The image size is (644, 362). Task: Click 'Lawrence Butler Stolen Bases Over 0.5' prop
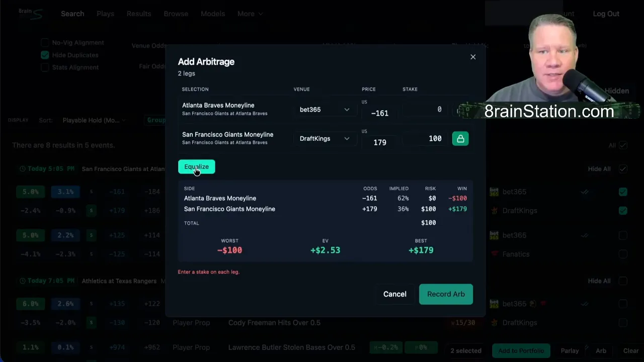pyautogui.click(x=292, y=347)
